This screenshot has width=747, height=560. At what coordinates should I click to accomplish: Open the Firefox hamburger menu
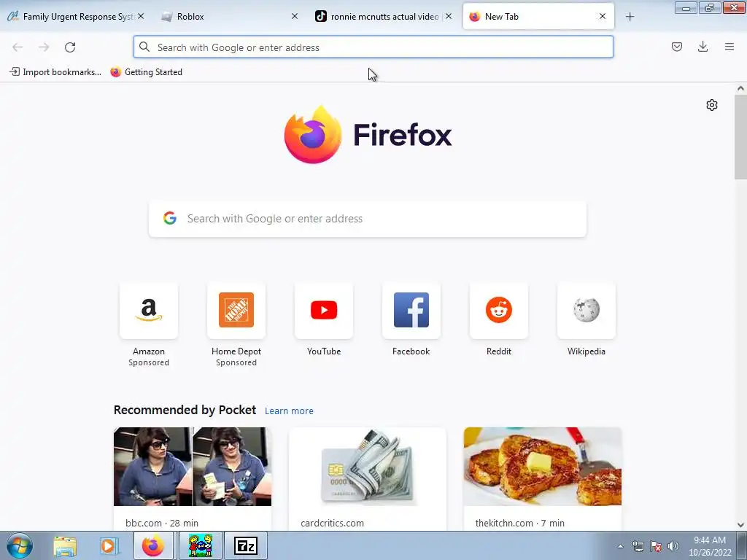[729, 47]
